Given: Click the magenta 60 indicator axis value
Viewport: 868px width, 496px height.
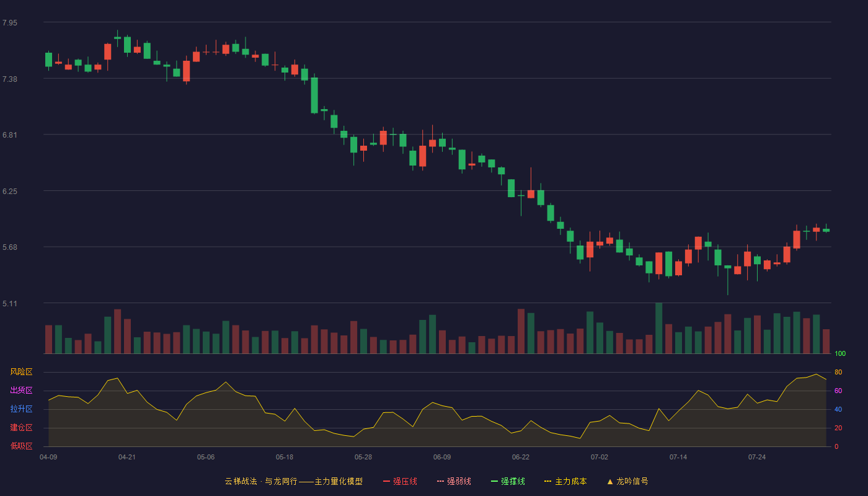Looking at the screenshot, I should [838, 391].
